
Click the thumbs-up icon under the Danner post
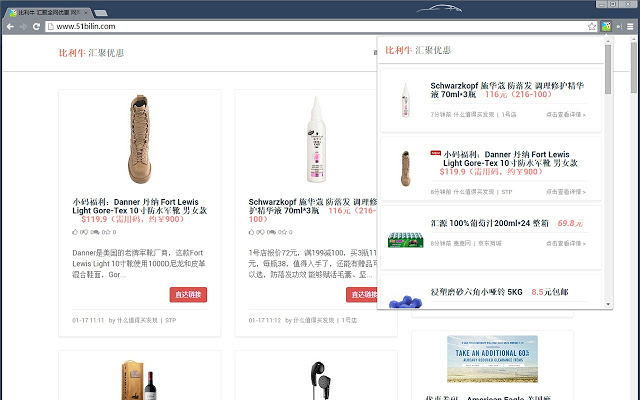(75, 232)
